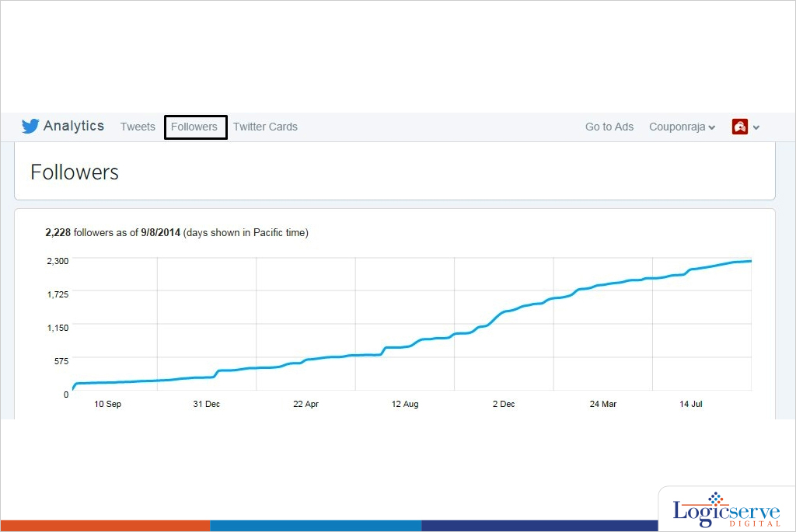Click the 2,300 y-axis label

58,260
